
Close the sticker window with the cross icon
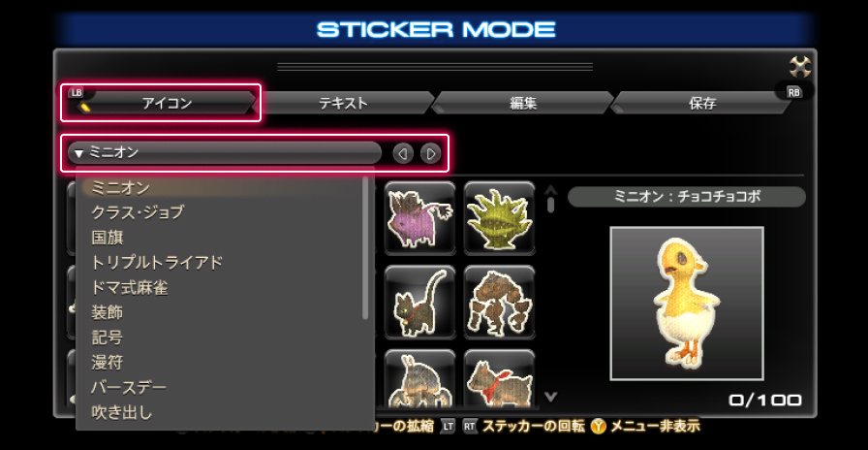800,68
